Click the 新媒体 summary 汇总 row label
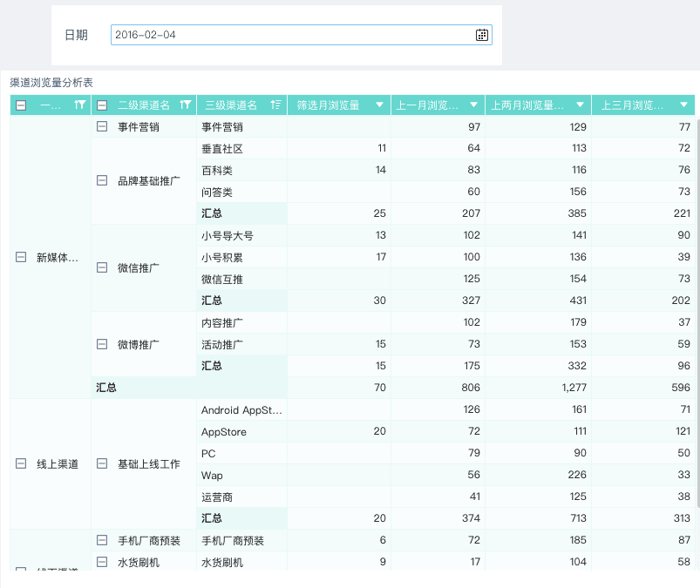Viewport: 700px width, 588px height. [106, 388]
